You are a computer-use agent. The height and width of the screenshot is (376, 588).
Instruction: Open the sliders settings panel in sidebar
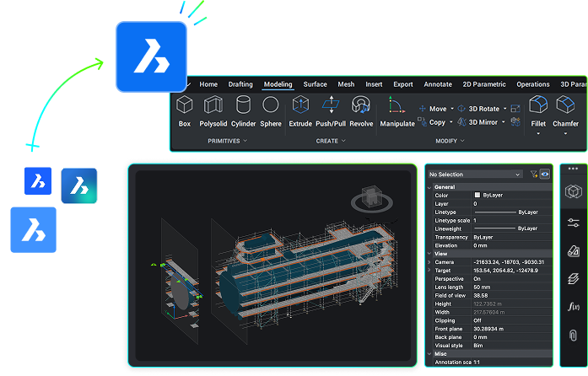click(574, 223)
